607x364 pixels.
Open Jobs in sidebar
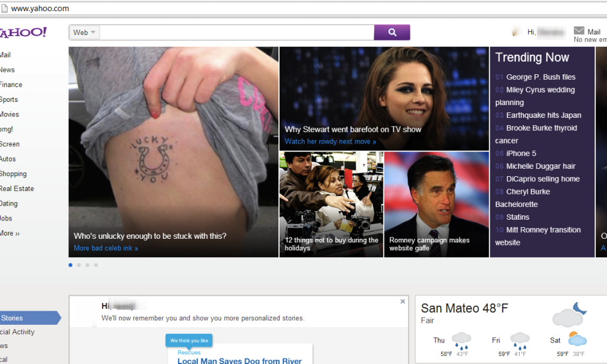(6, 218)
